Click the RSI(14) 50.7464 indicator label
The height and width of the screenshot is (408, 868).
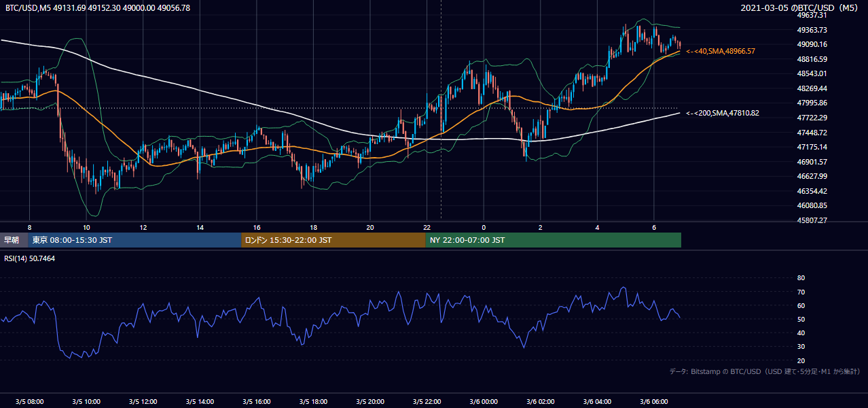(x=31, y=258)
